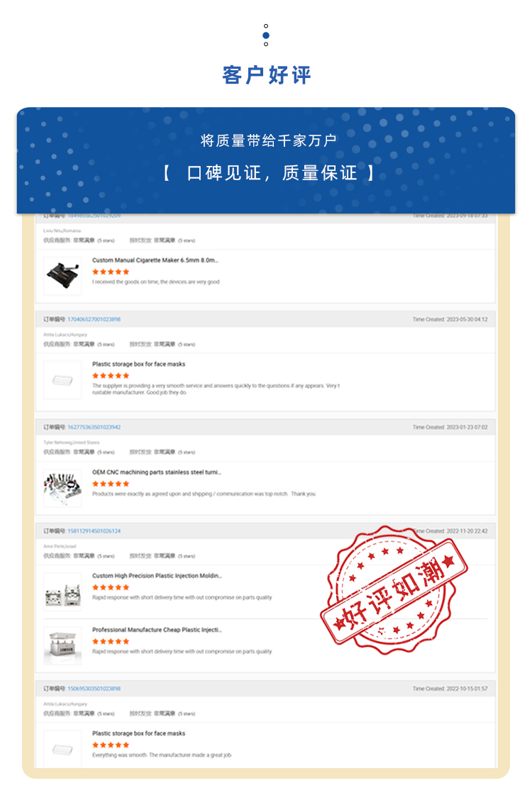This screenshot has height=800, width=532.
Task: Open last Plastic storage box for face masks title
Action: coord(139,733)
